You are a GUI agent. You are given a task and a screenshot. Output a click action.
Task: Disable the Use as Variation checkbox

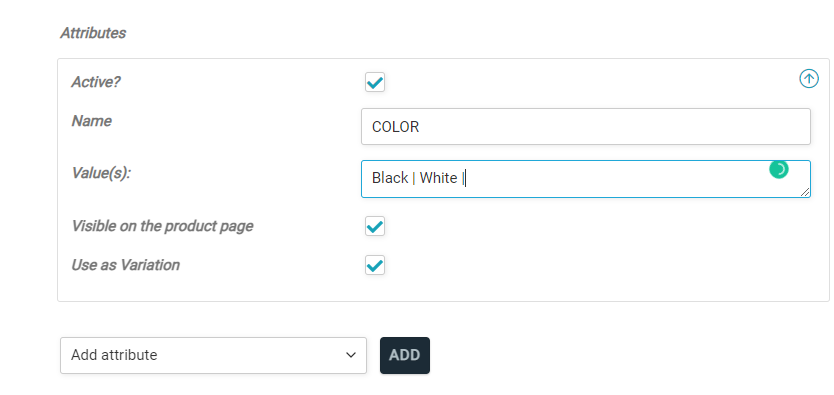(375, 265)
